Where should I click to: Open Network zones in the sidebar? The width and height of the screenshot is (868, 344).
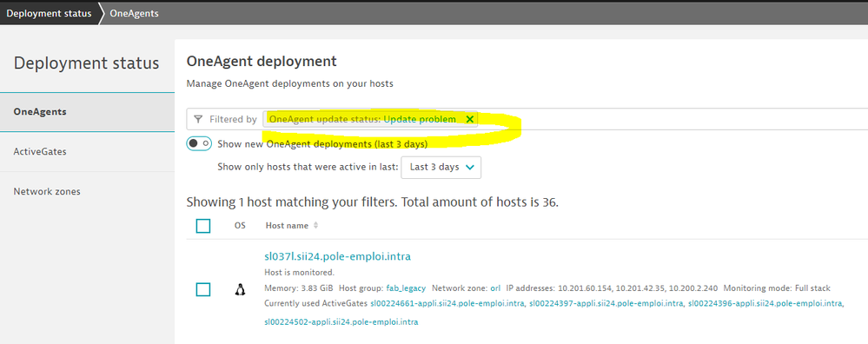coord(88,191)
